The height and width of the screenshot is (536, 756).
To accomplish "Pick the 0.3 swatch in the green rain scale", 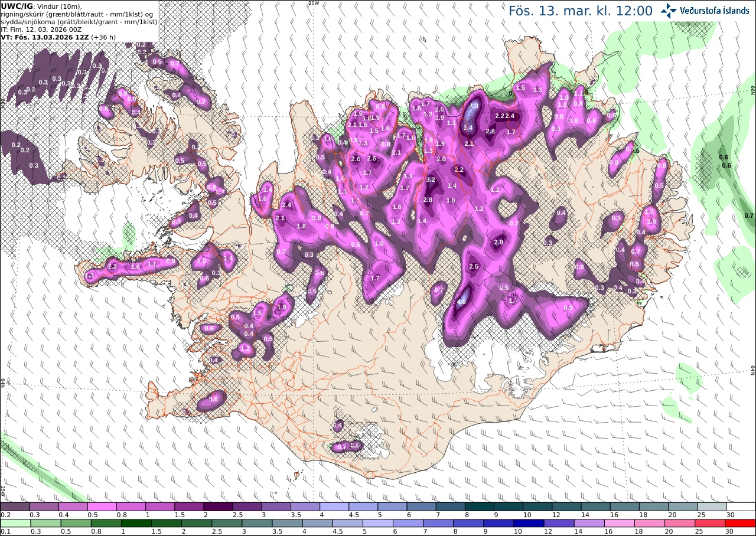I will 45,523.
